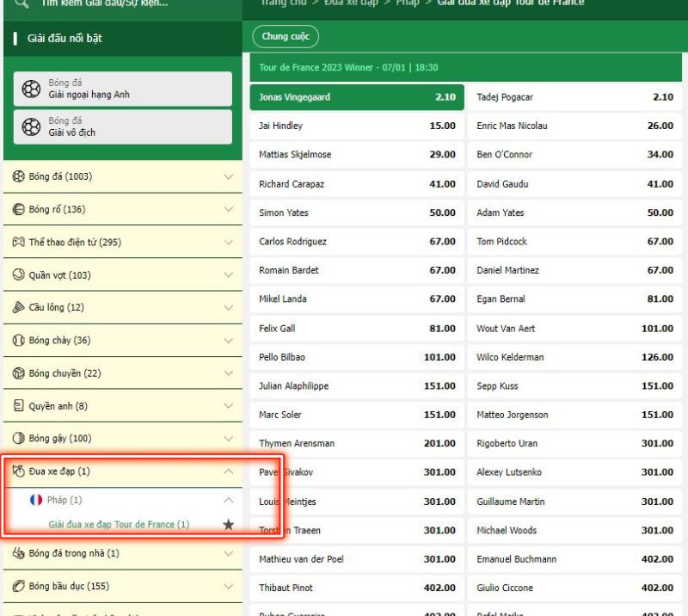The width and height of the screenshot is (688, 616).
Task: Expand the Quyền anh (8) chevron
Action: tap(228, 406)
